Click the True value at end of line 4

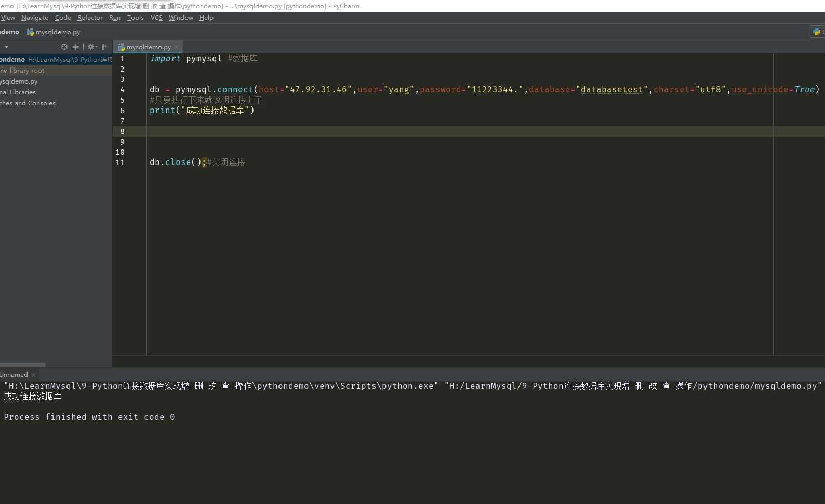point(804,90)
